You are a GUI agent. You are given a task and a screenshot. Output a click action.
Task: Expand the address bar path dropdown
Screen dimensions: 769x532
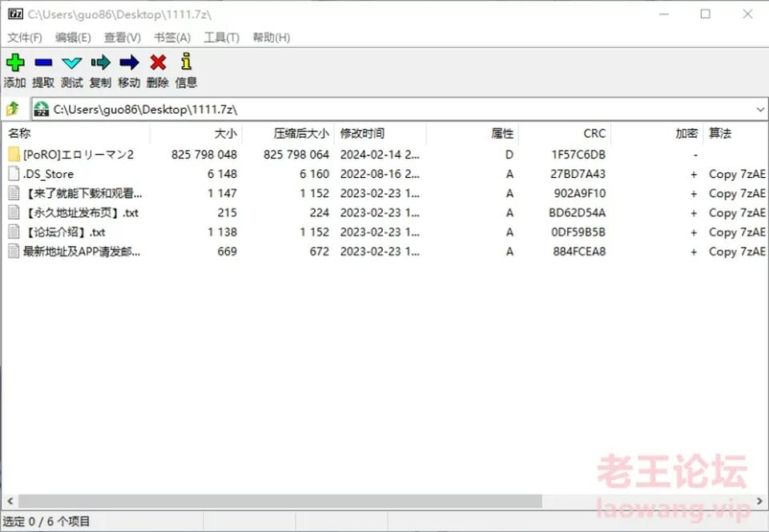click(759, 109)
